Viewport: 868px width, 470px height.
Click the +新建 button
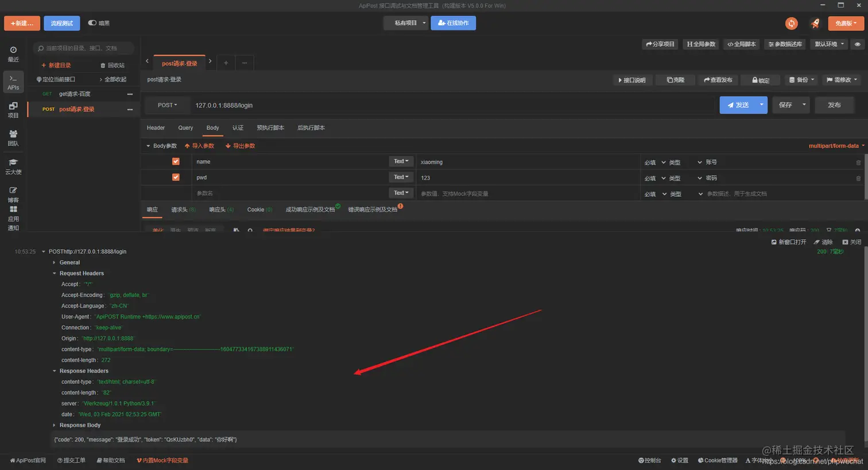click(x=22, y=23)
